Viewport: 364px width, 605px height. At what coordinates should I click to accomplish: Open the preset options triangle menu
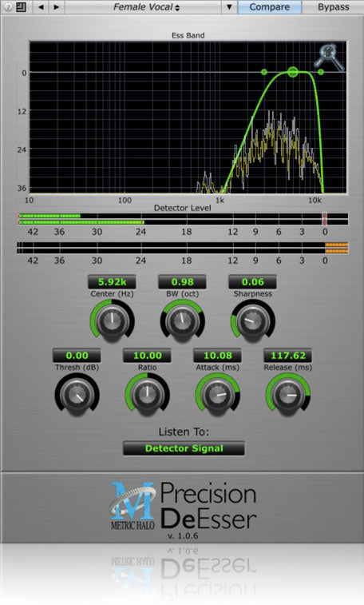coord(229,7)
